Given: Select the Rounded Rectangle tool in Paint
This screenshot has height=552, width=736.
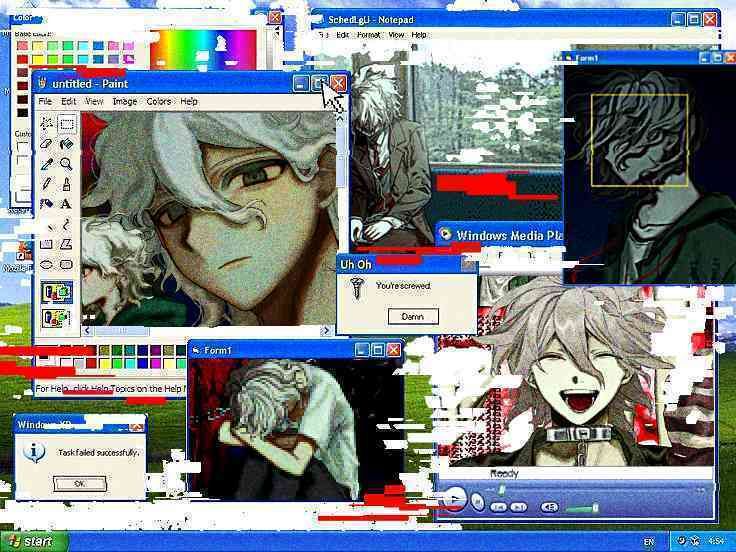Looking at the screenshot, I should [66, 264].
